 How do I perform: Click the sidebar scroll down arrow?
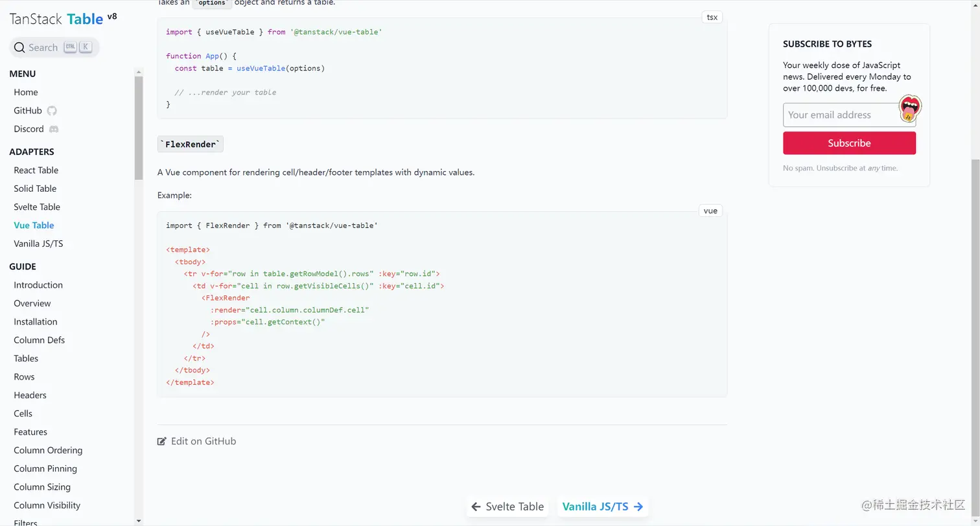point(139,520)
